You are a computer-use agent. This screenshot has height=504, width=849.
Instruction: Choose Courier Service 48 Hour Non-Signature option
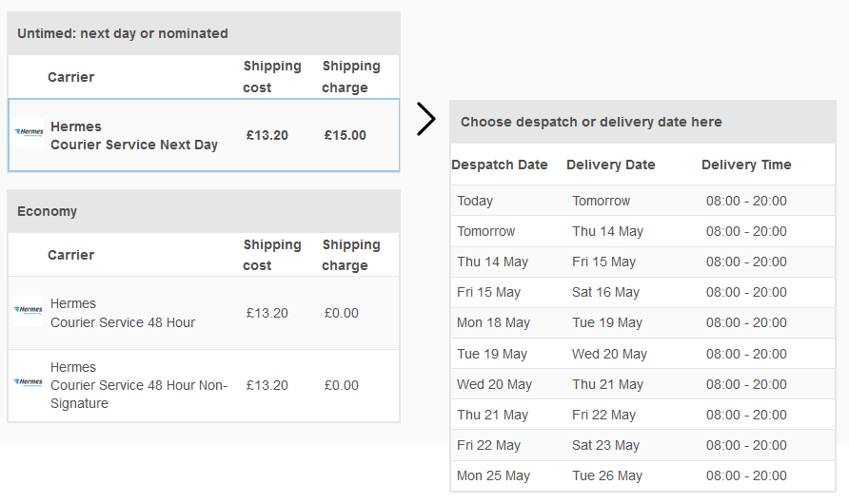(204, 385)
